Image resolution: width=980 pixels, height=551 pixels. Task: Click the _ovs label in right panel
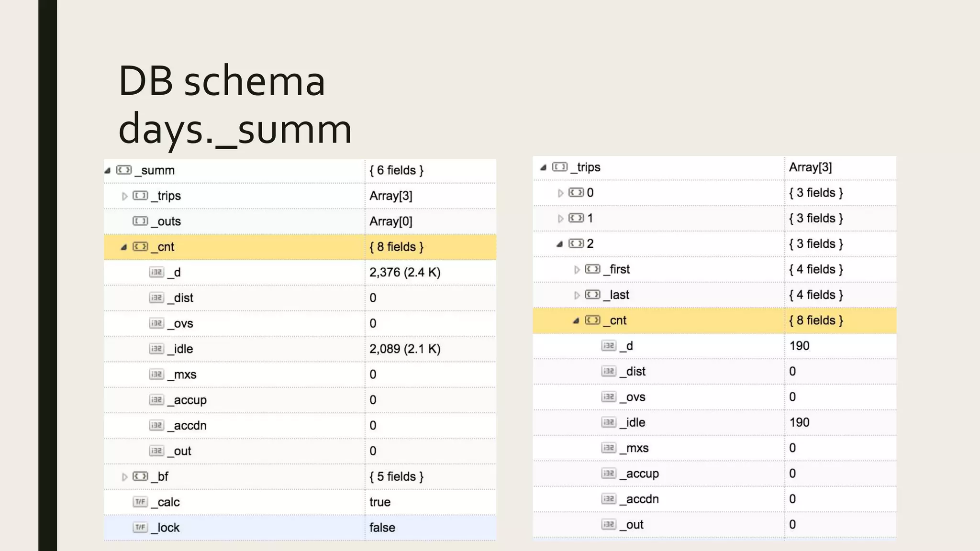point(633,397)
